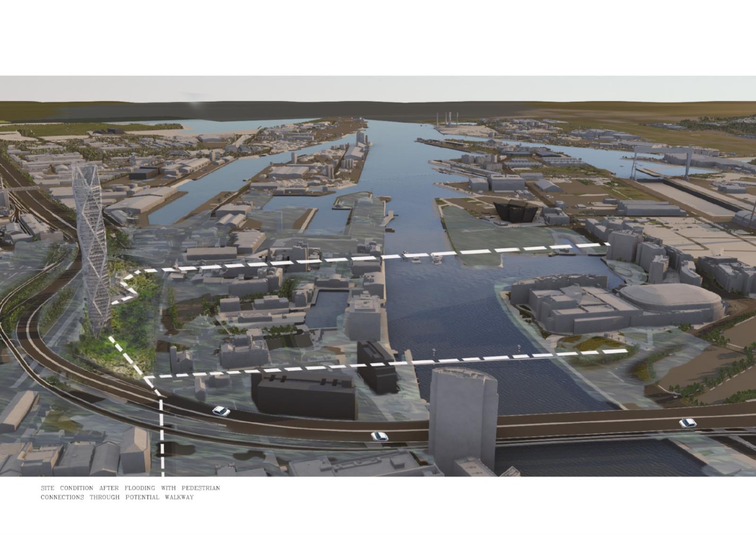Select the vertical dashed line crossing the highway
Viewport: 756px width, 535px height.
pos(162,435)
